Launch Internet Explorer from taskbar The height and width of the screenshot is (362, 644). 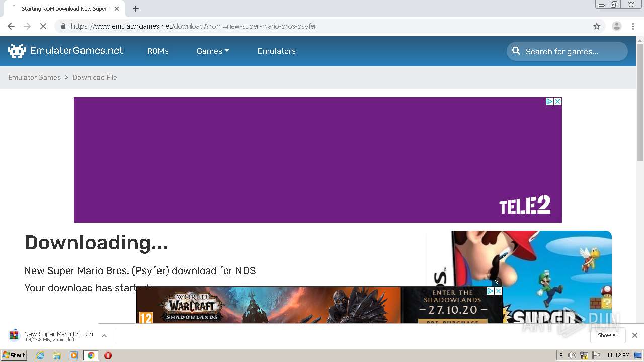(40, 355)
